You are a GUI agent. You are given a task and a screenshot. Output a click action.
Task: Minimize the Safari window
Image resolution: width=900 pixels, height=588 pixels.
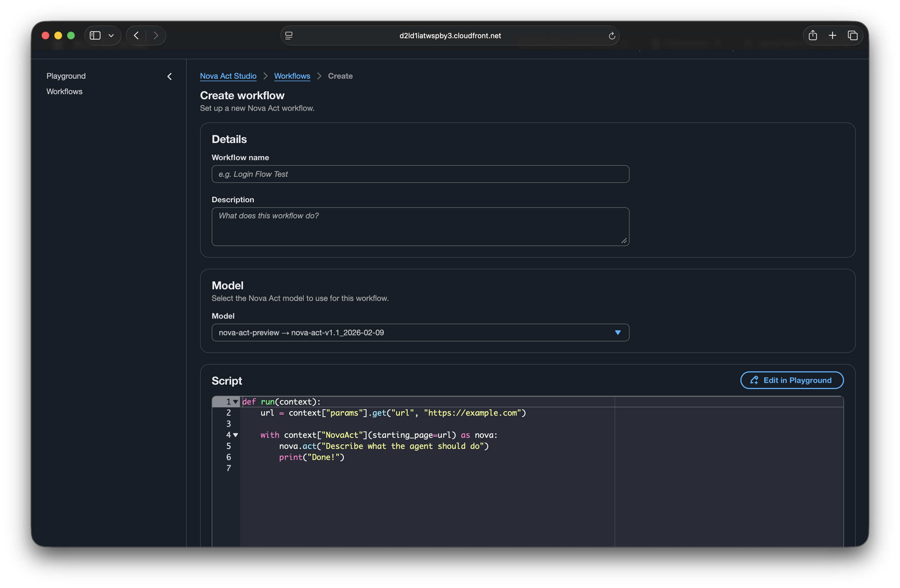coord(58,35)
